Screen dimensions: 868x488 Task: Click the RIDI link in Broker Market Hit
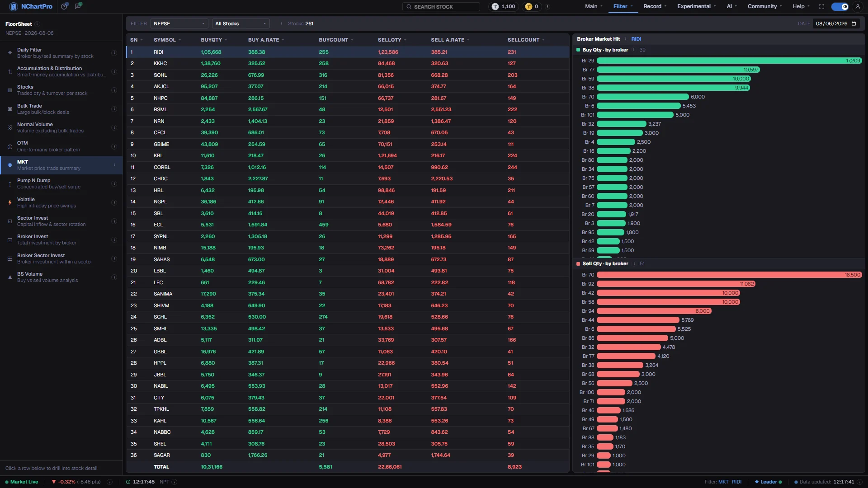pyautogui.click(x=636, y=39)
